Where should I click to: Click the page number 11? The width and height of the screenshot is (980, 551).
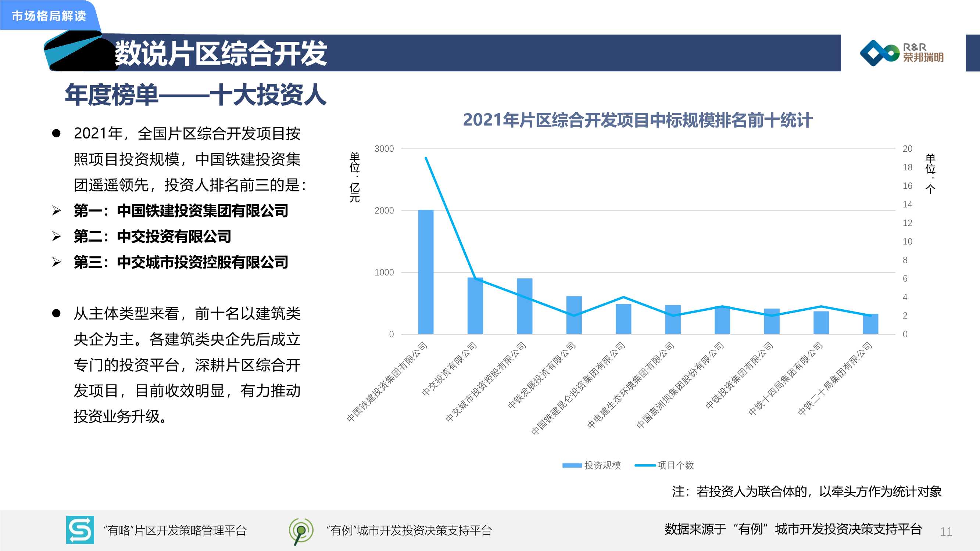click(946, 532)
